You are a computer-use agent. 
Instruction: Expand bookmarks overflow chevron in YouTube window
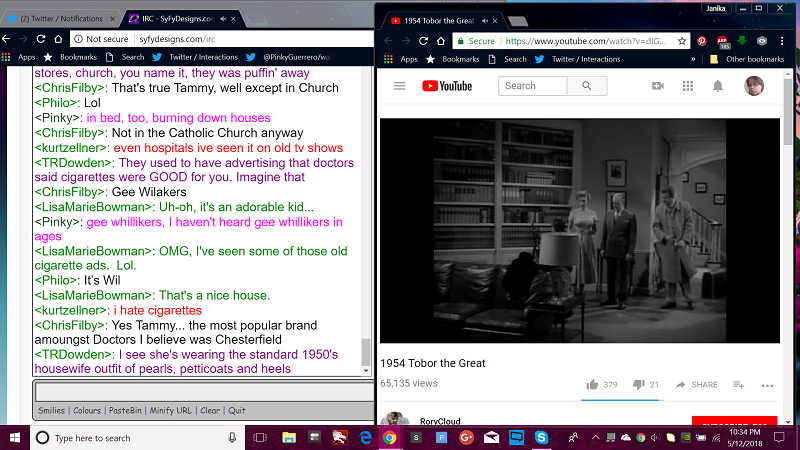[693, 59]
